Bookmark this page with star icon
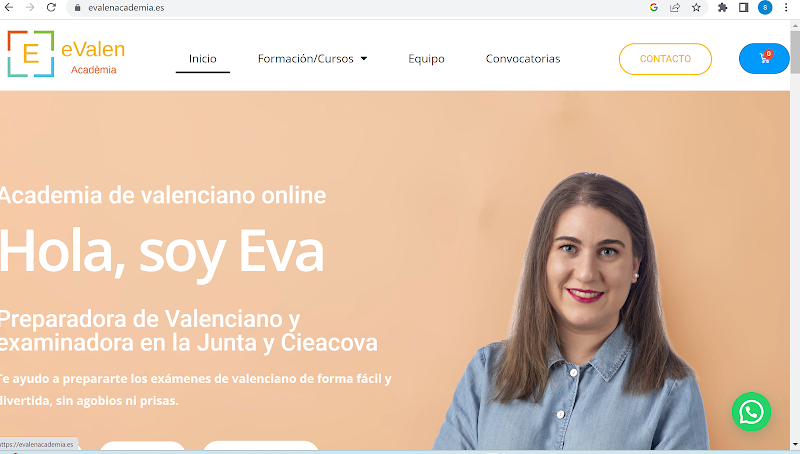800x454 pixels. pos(696,8)
